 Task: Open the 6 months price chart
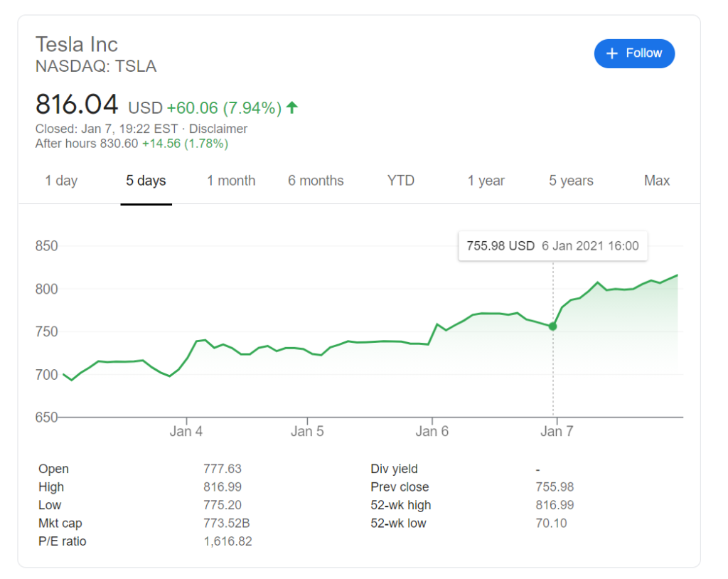(x=316, y=181)
